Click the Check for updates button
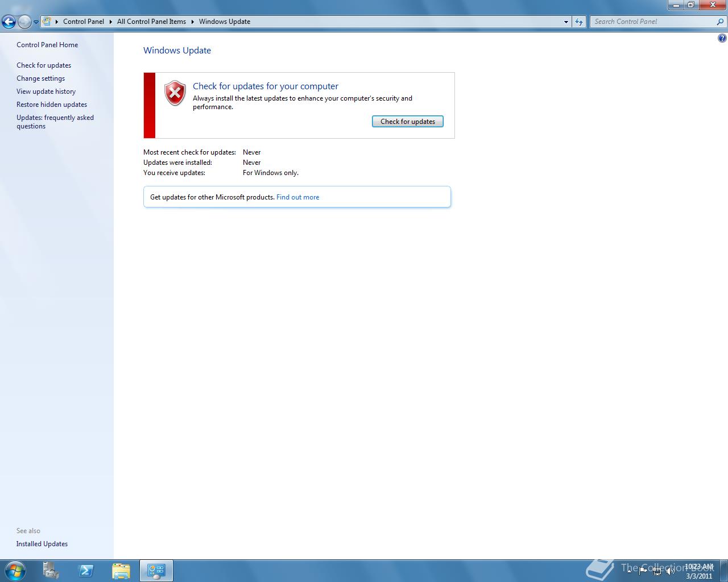This screenshot has width=728, height=582. point(408,122)
